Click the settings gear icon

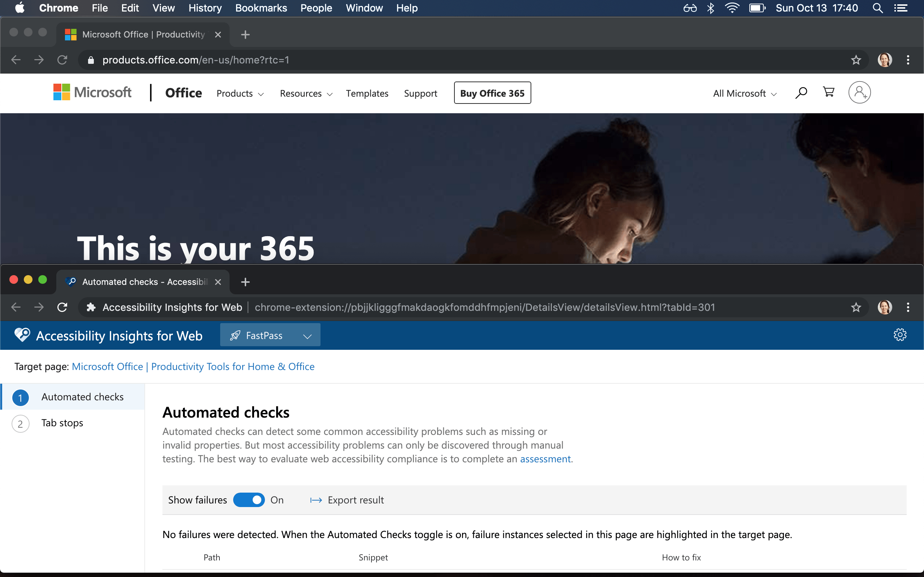(x=900, y=335)
